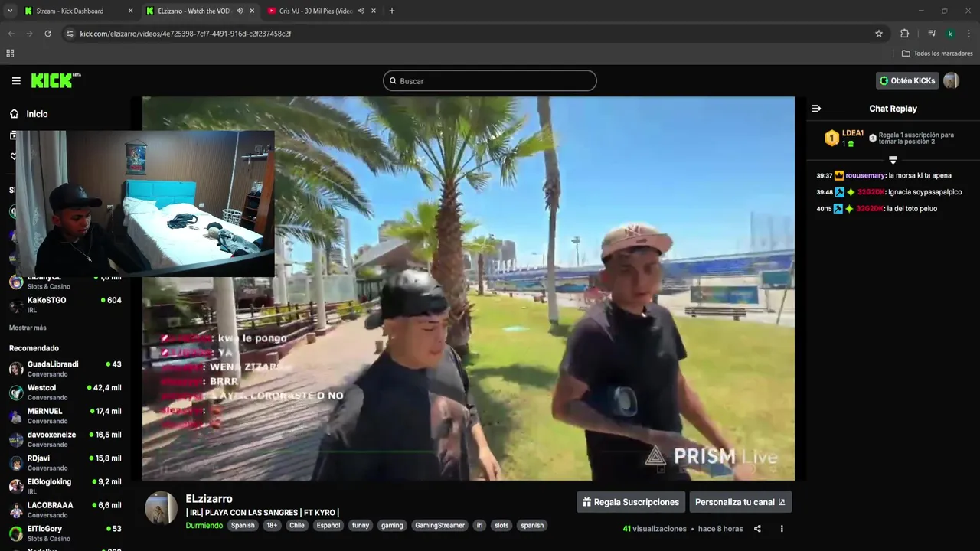Open the hamburger sidebar menu
This screenshot has width=980, height=551.
pos(16,80)
